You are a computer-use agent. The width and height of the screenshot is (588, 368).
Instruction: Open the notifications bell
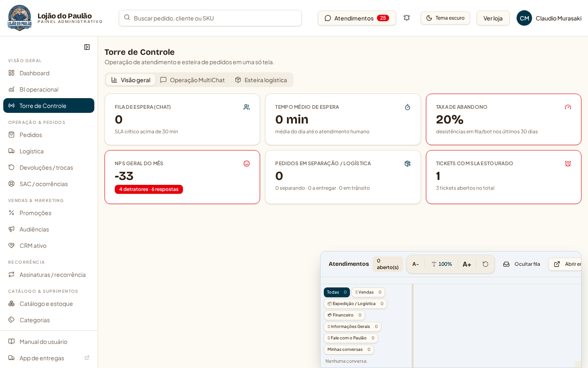click(407, 18)
